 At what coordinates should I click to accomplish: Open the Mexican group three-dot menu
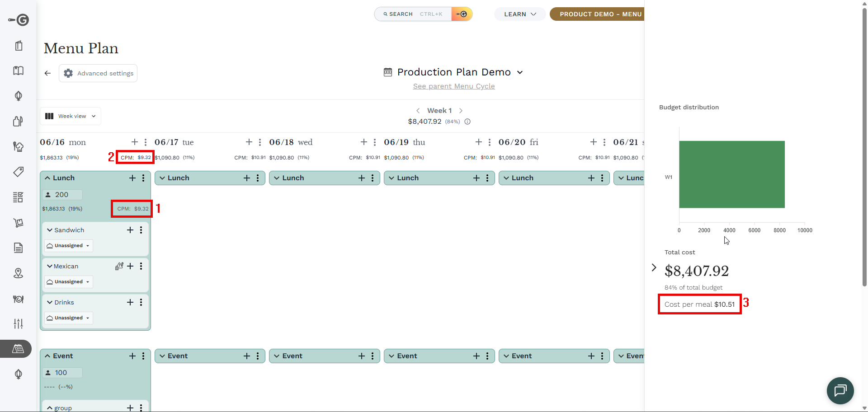(x=141, y=266)
